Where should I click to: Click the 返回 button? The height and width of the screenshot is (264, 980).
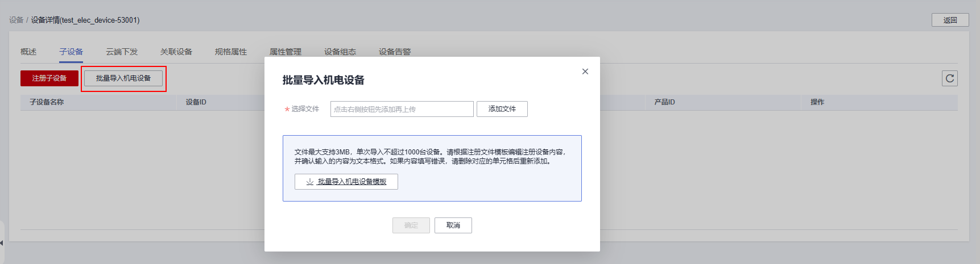(950, 20)
